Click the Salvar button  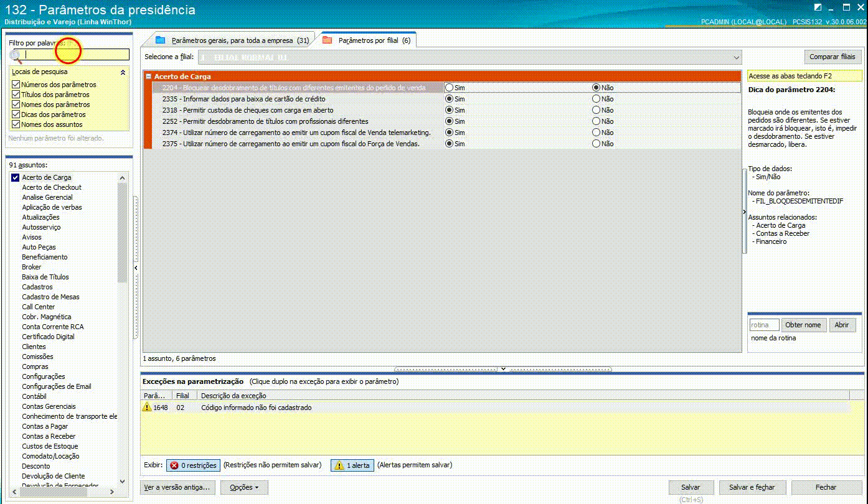pyautogui.click(x=691, y=487)
